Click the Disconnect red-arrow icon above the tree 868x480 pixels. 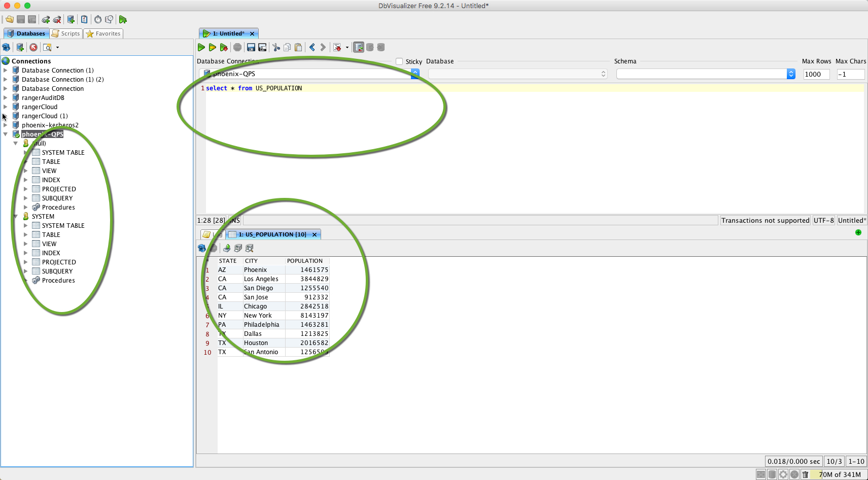coord(33,47)
